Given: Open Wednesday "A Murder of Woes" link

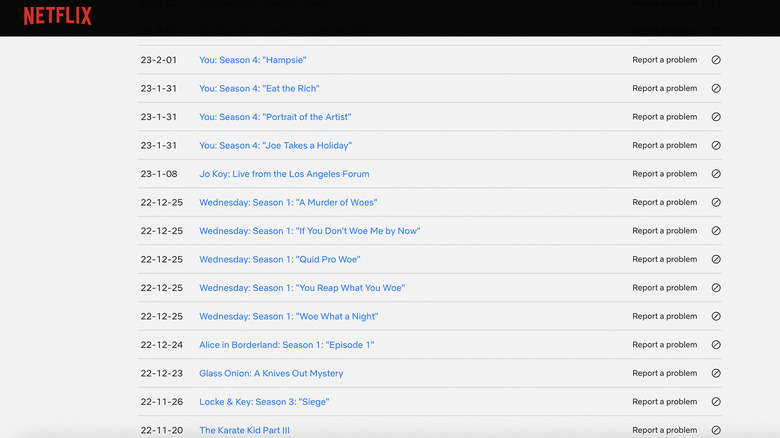Looking at the screenshot, I should 288,202.
